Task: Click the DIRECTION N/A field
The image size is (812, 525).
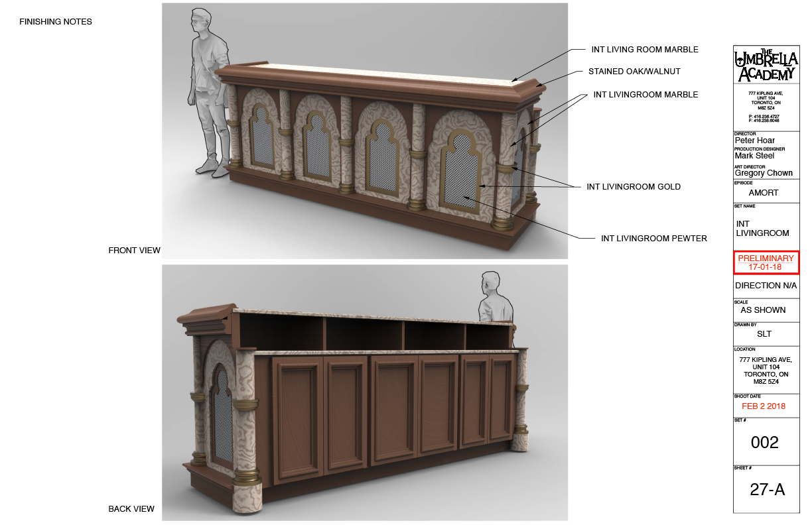Action: pos(766,285)
